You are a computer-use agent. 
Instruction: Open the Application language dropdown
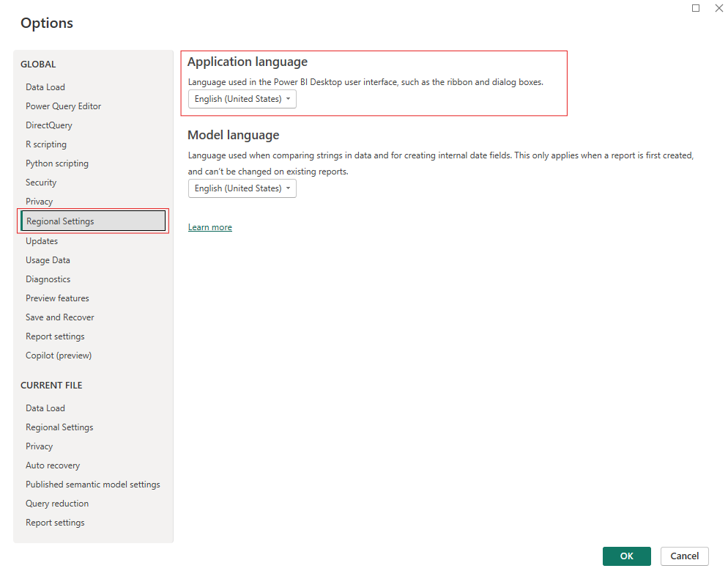click(242, 99)
